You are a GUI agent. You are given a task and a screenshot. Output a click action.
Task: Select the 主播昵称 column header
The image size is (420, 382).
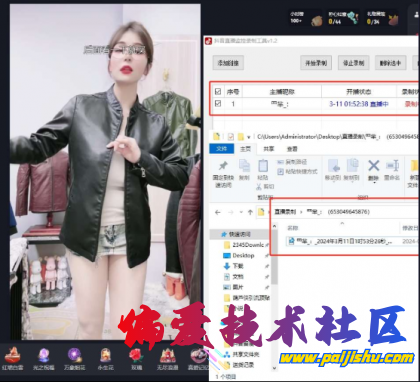pyautogui.click(x=282, y=92)
